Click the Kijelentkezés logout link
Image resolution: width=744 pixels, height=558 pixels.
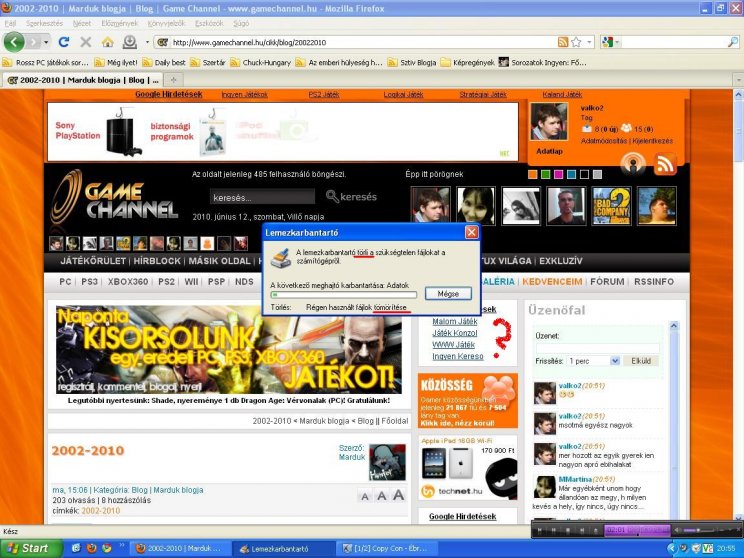click(x=652, y=141)
